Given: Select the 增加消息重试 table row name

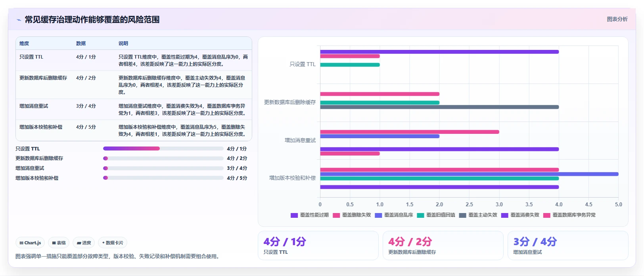Looking at the screenshot, I should coord(34,106).
